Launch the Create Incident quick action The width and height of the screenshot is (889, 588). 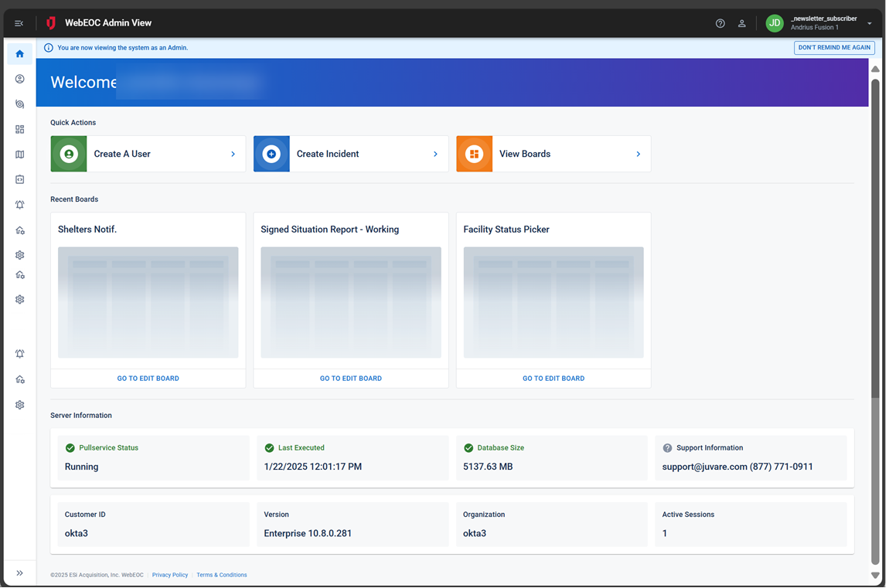(x=350, y=153)
